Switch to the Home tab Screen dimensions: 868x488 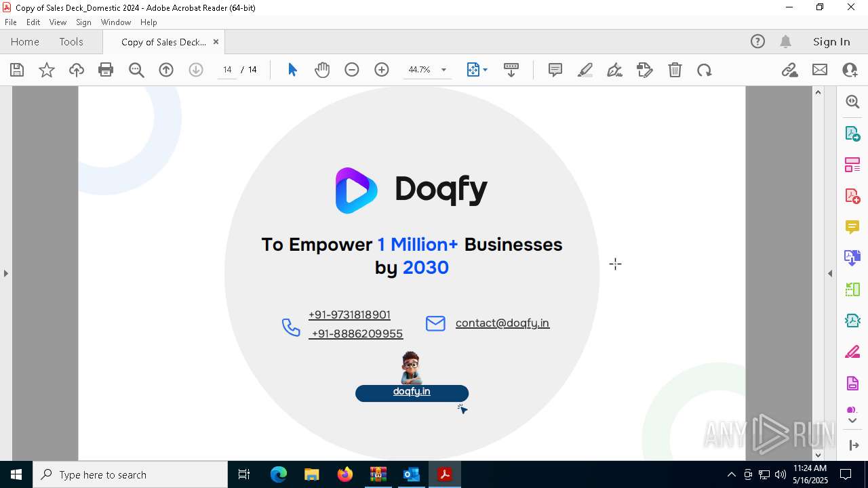(25, 41)
